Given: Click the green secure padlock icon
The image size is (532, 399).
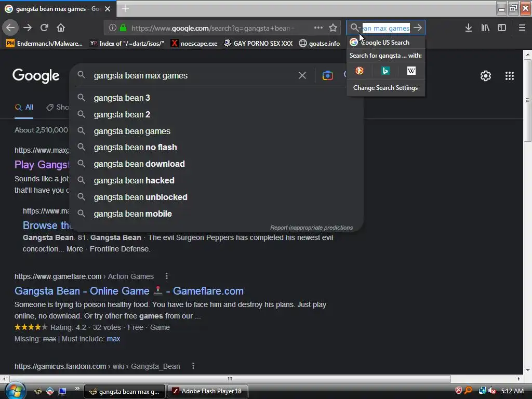Looking at the screenshot, I should coord(123,28).
